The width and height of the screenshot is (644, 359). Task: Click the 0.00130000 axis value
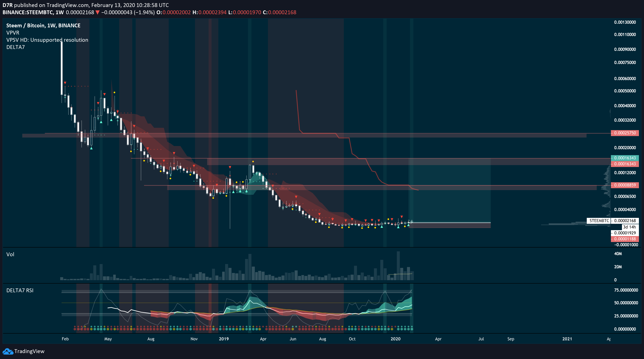[x=625, y=22]
